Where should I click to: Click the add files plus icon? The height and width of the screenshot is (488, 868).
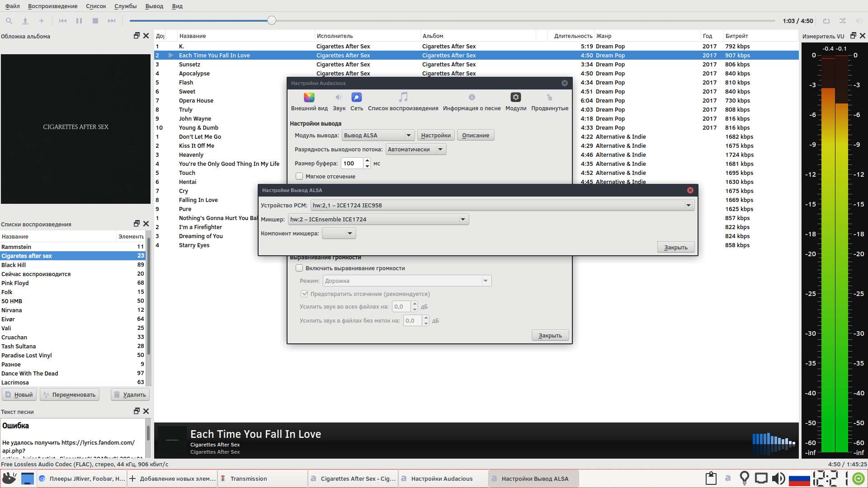pos(41,21)
